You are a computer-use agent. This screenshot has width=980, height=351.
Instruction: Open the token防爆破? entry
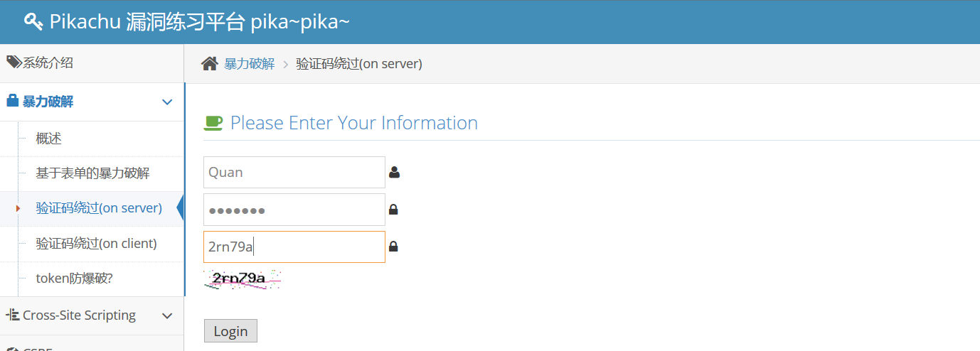coord(74,278)
